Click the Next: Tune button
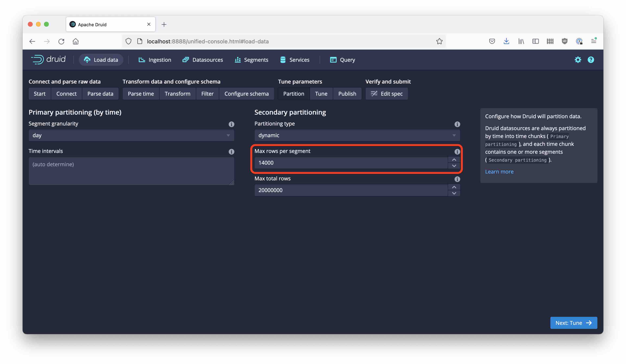 click(574, 323)
